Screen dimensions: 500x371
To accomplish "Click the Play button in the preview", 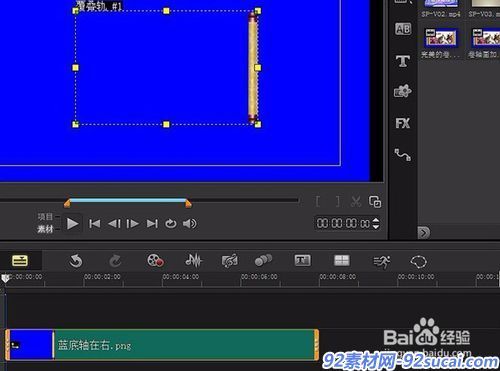I will 72,224.
